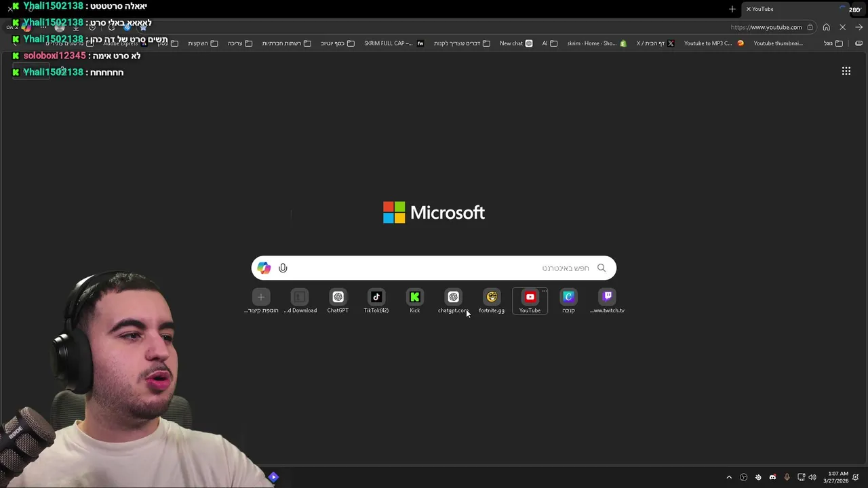Screen dimensions: 868x488
Task: Open the השקעות bookmarks folder
Action: pyautogui.click(x=203, y=43)
